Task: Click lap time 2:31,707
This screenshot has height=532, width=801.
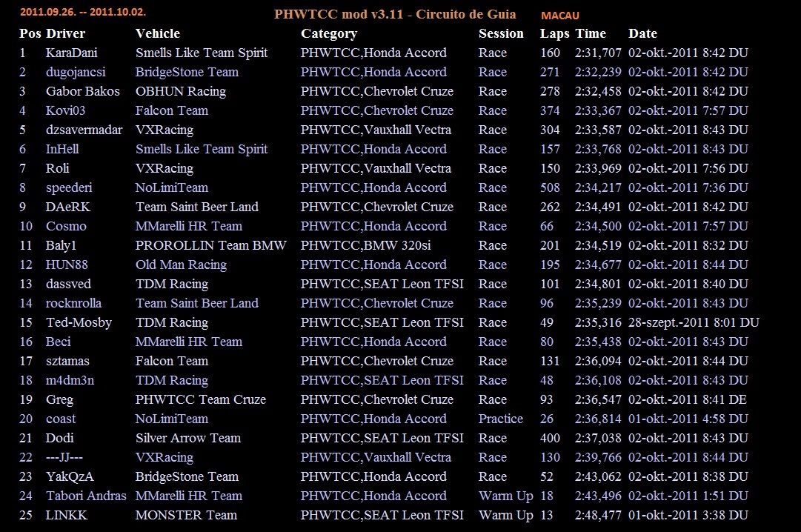Action: pyautogui.click(x=598, y=53)
